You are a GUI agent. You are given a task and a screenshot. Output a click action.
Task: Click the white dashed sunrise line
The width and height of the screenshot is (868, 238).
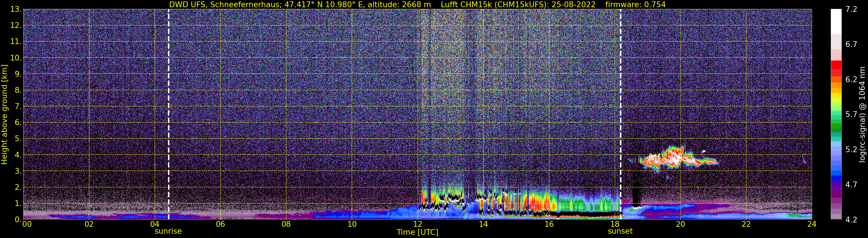click(x=169, y=114)
